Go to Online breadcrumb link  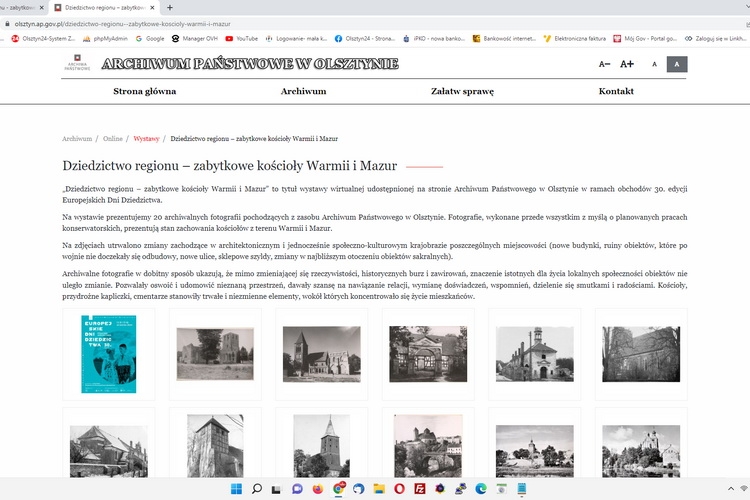coord(113,139)
